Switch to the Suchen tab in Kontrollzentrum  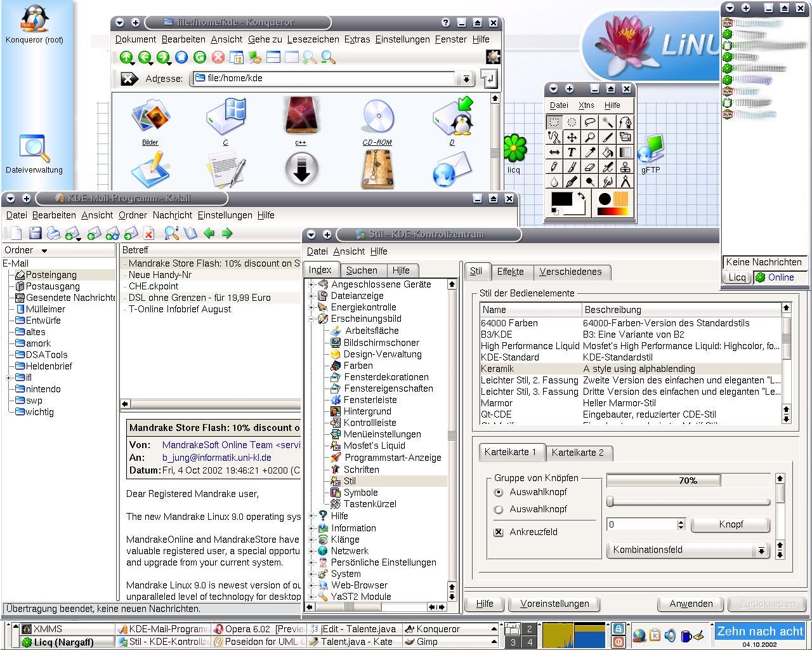pyautogui.click(x=362, y=270)
